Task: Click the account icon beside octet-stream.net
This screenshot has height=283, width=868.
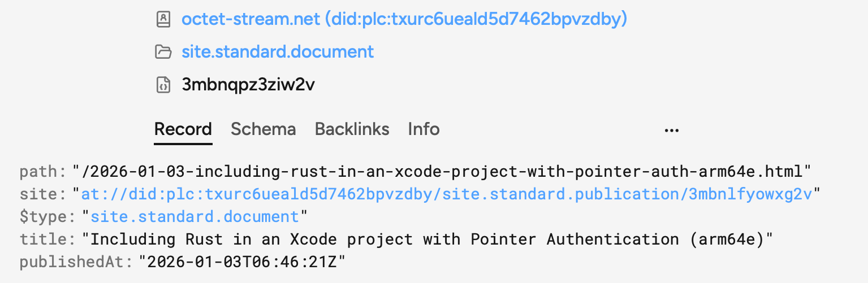Action: 163,20
